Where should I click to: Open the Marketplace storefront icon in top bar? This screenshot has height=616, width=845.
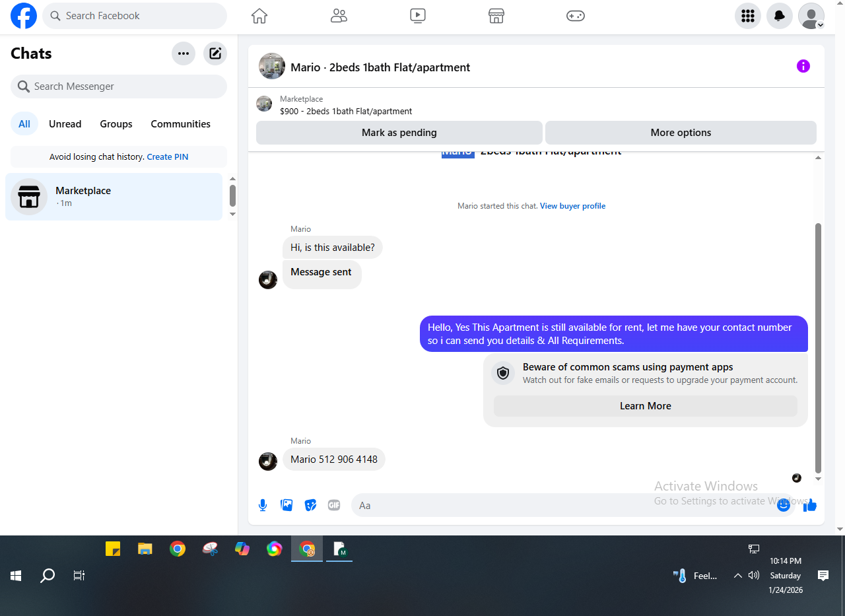coord(496,16)
